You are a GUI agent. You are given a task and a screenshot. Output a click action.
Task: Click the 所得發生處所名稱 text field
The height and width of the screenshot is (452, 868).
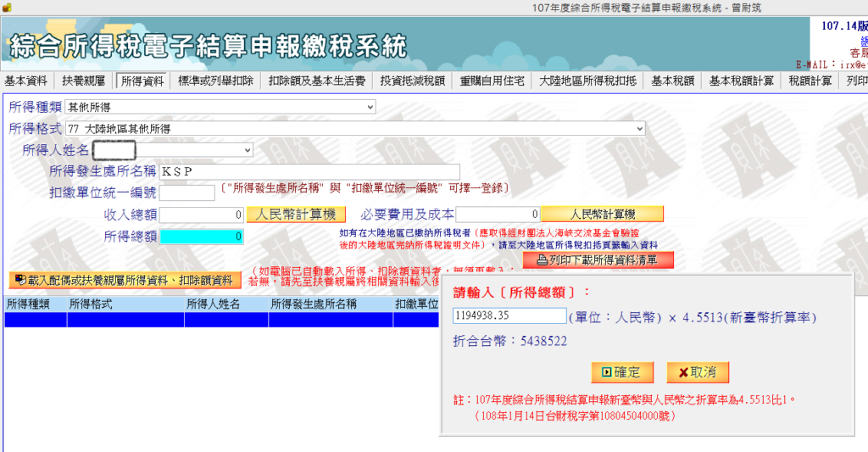[309, 172]
